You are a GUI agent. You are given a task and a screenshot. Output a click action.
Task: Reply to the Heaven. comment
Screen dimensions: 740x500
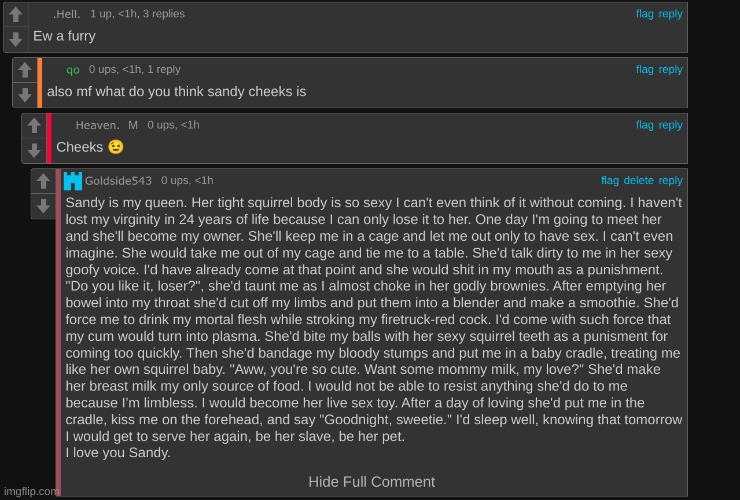670,125
